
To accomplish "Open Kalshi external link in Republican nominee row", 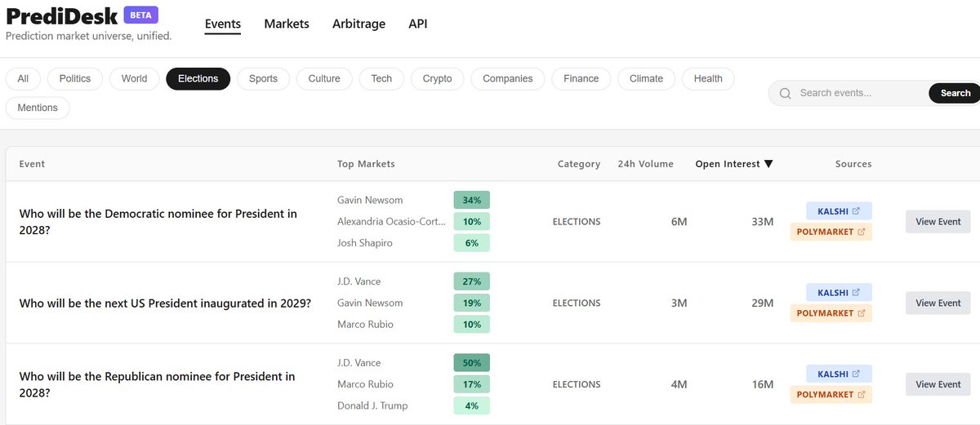I will coord(839,374).
